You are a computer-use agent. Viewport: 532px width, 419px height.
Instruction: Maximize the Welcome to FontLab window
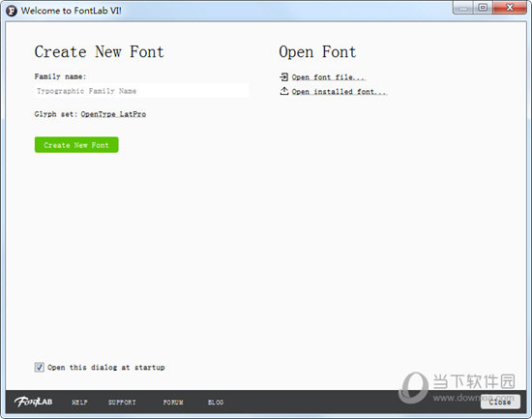483,7
